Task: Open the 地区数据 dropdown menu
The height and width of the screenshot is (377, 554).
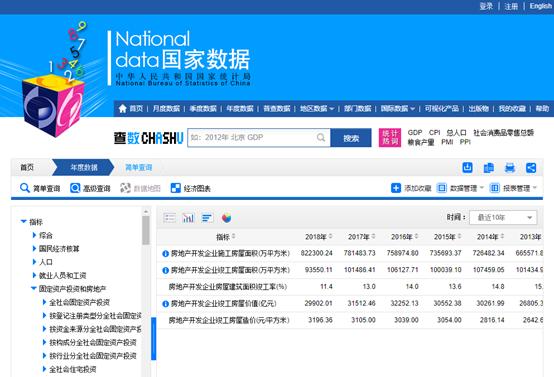Action: (317, 108)
